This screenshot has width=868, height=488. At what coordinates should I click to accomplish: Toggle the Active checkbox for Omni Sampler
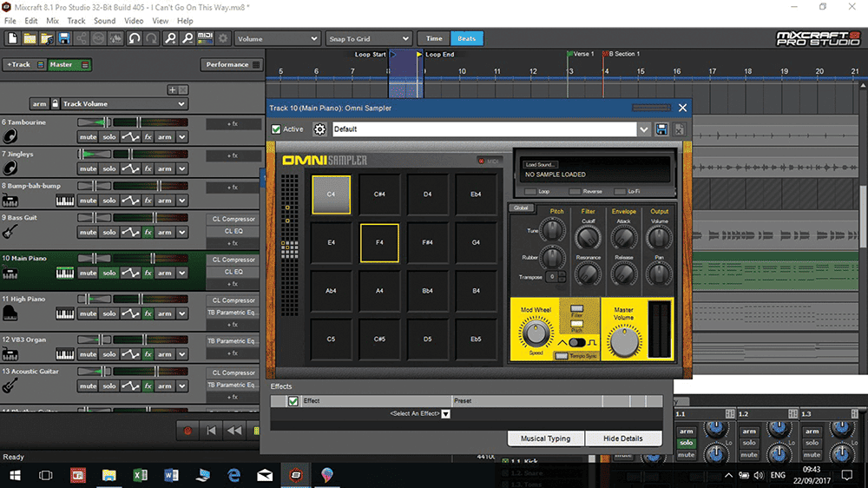click(x=276, y=129)
